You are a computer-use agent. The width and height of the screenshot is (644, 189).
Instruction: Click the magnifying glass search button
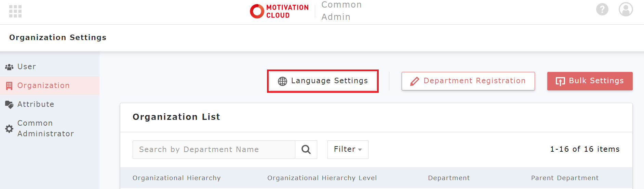click(x=306, y=150)
